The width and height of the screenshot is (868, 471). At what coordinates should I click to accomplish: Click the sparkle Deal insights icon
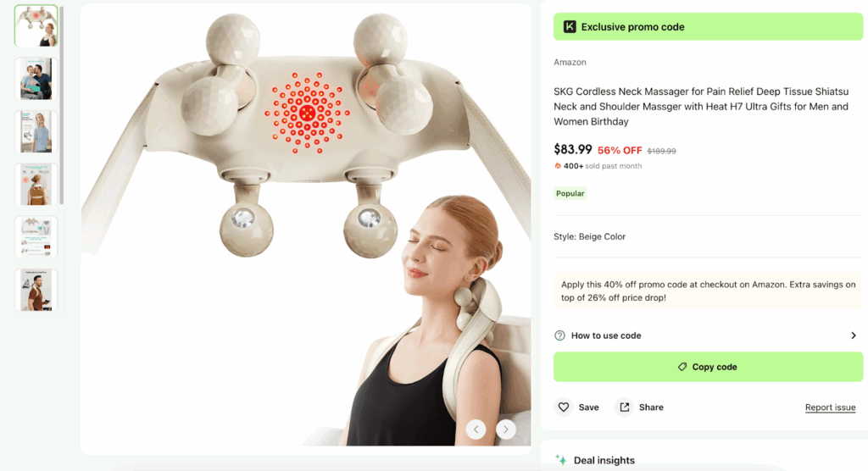(560, 460)
